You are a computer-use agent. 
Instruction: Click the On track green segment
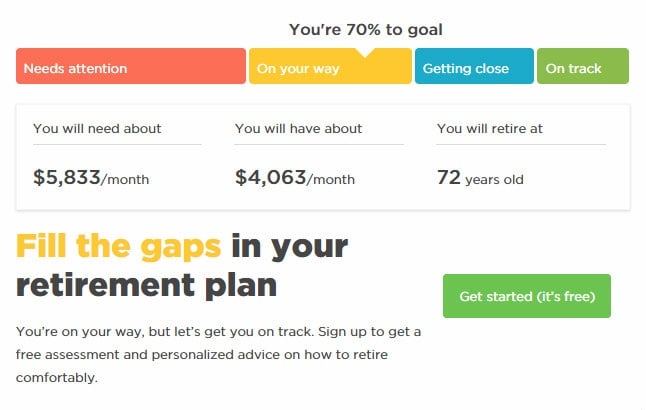583,66
